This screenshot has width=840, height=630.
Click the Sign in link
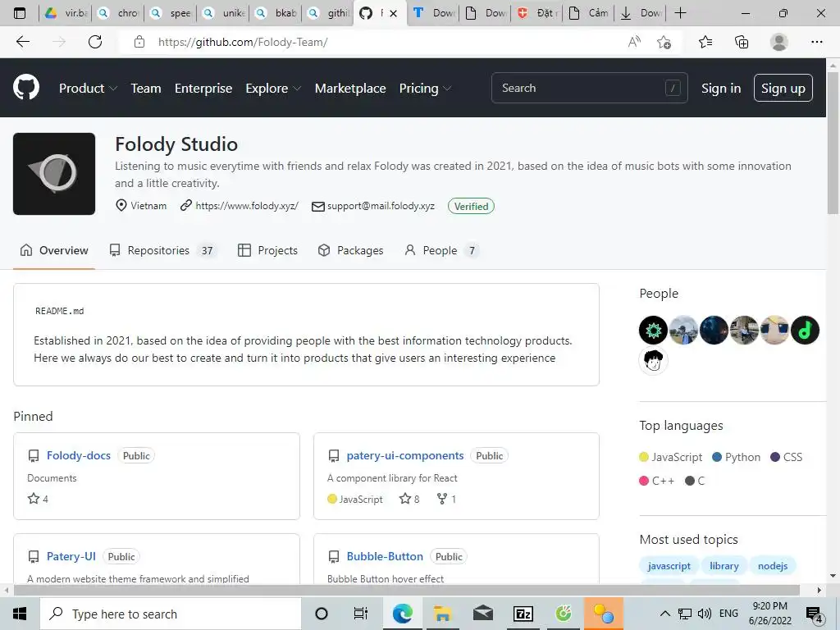721,89
